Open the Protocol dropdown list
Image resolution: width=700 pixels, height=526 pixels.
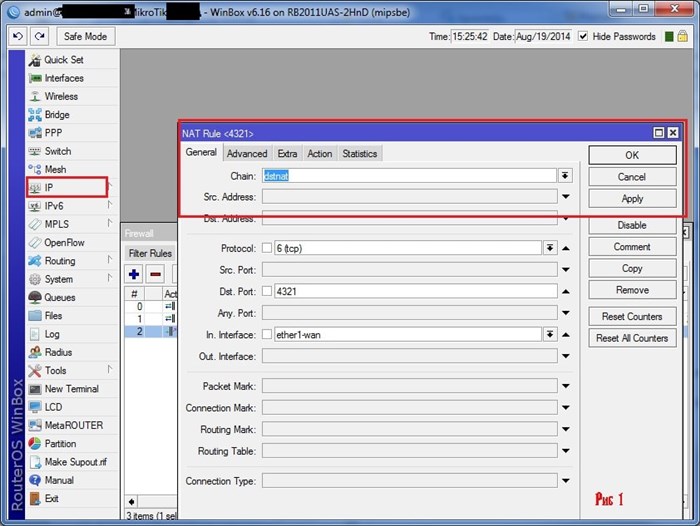pos(550,248)
